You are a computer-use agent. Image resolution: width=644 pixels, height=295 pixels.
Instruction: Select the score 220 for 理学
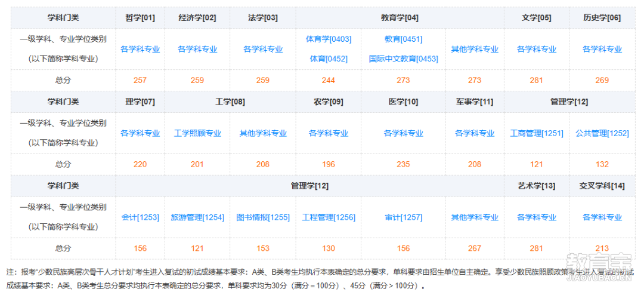(x=140, y=164)
